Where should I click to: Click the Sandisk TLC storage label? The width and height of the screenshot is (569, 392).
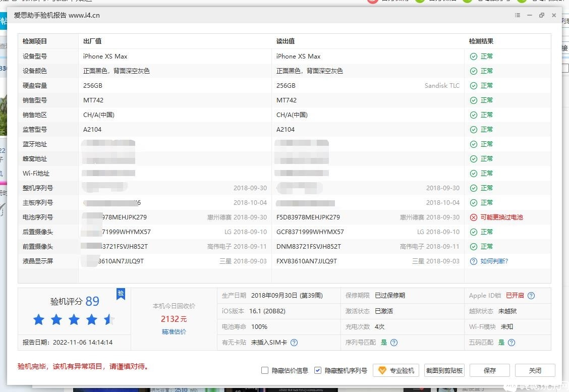pyautogui.click(x=442, y=86)
